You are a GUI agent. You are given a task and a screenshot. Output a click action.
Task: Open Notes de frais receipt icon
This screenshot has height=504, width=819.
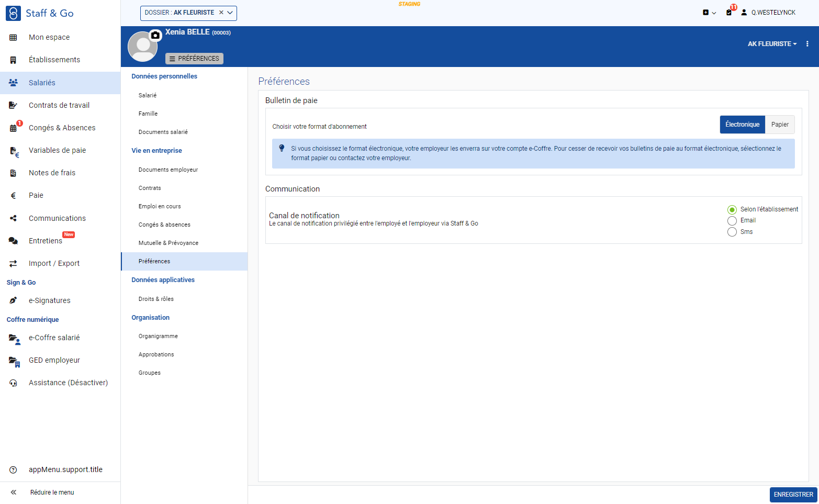[x=13, y=173]
